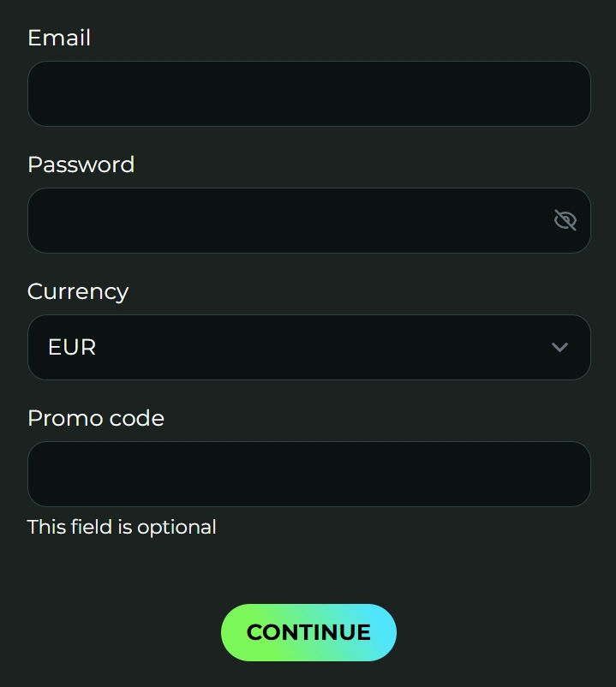
Task: Click the "Password" field label
Action: point(81,164)
